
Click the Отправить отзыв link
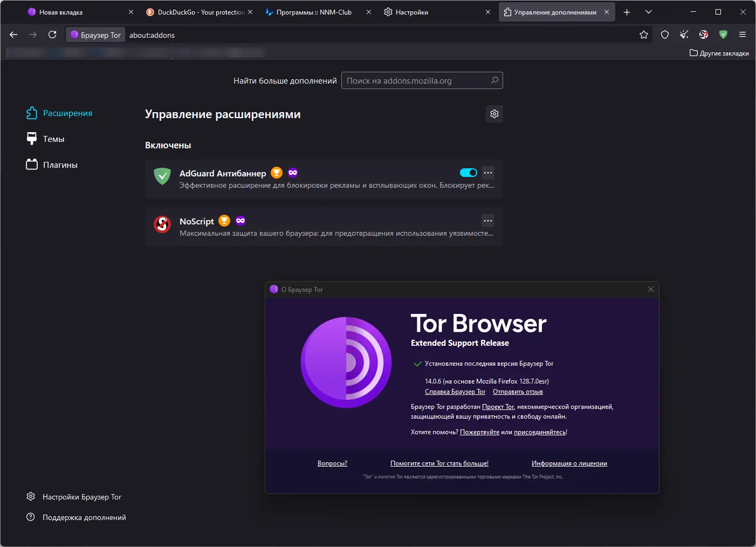click(x=518, y=392)
